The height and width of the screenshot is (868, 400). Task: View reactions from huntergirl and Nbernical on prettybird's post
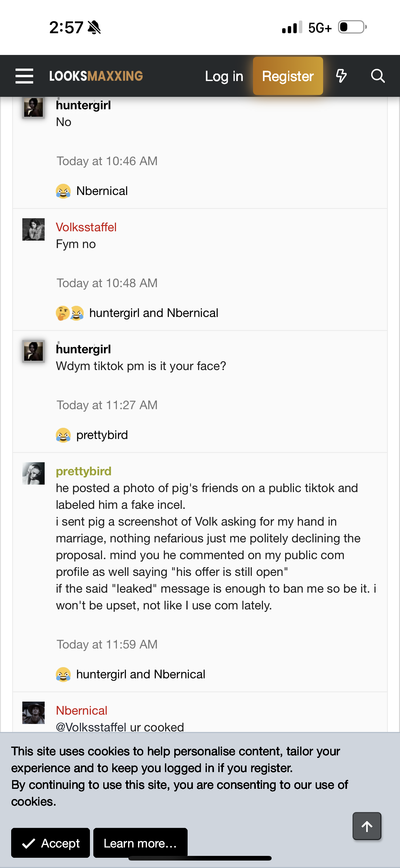point(140,674)
